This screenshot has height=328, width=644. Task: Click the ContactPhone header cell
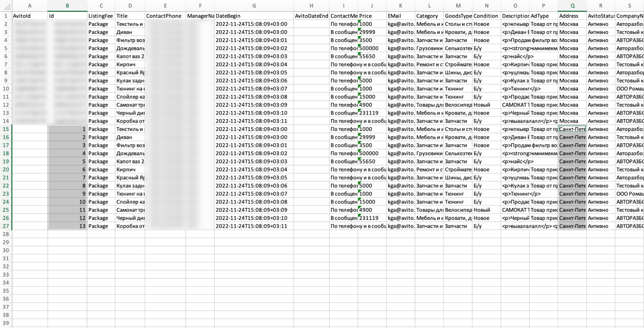165,16
